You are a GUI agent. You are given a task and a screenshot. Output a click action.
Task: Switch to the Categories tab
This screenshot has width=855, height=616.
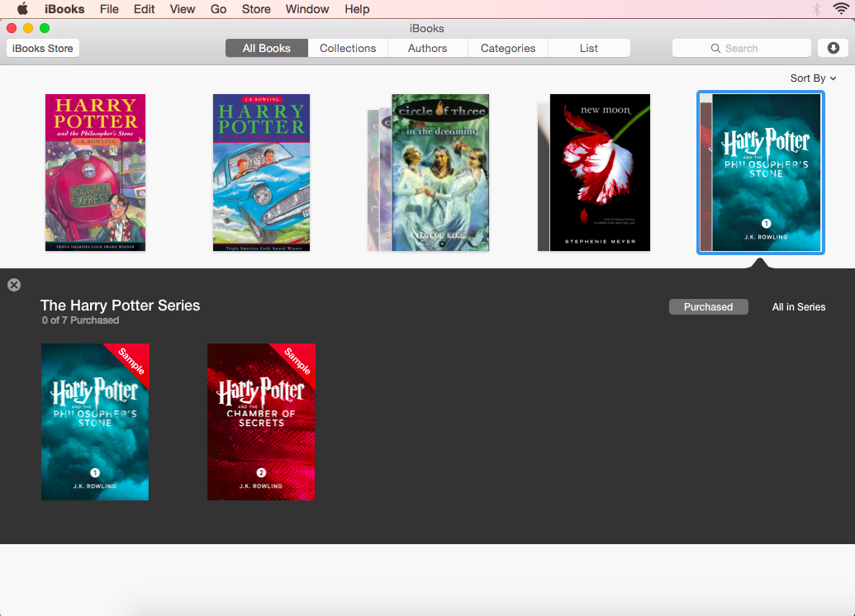[508, 48]
